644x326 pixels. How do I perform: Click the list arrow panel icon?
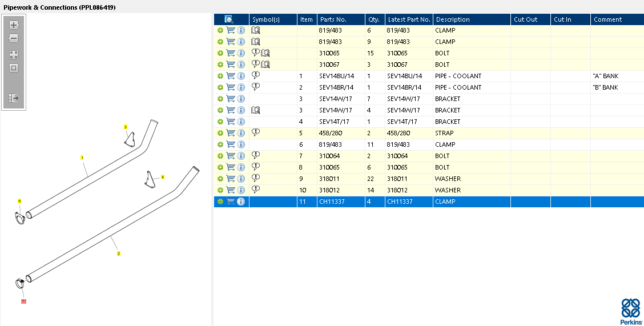pos(14,98)
